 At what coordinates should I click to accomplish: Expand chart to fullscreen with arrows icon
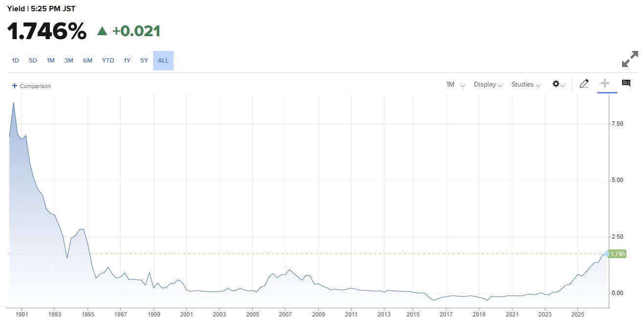point(630,59)
